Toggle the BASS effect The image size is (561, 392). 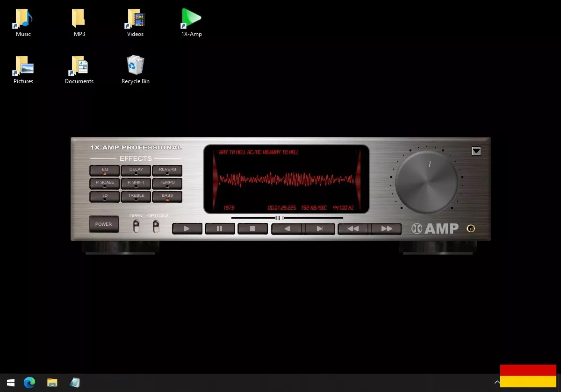click(x=167, y=197)
